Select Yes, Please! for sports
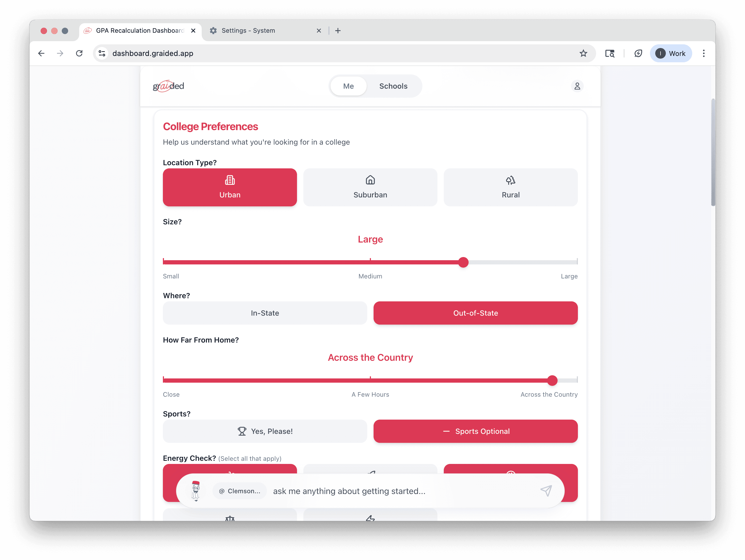Viewport: 745px width, 560px height. point(265,431)
